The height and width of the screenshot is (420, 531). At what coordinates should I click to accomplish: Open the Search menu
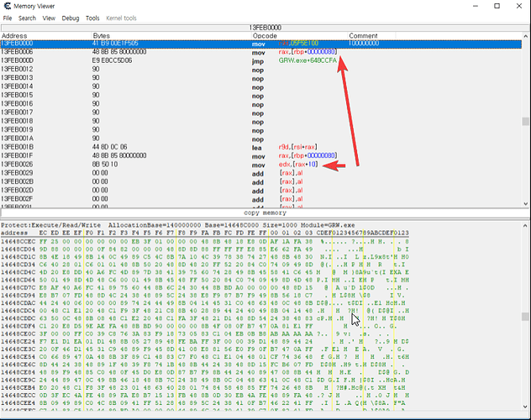point(27,18)
